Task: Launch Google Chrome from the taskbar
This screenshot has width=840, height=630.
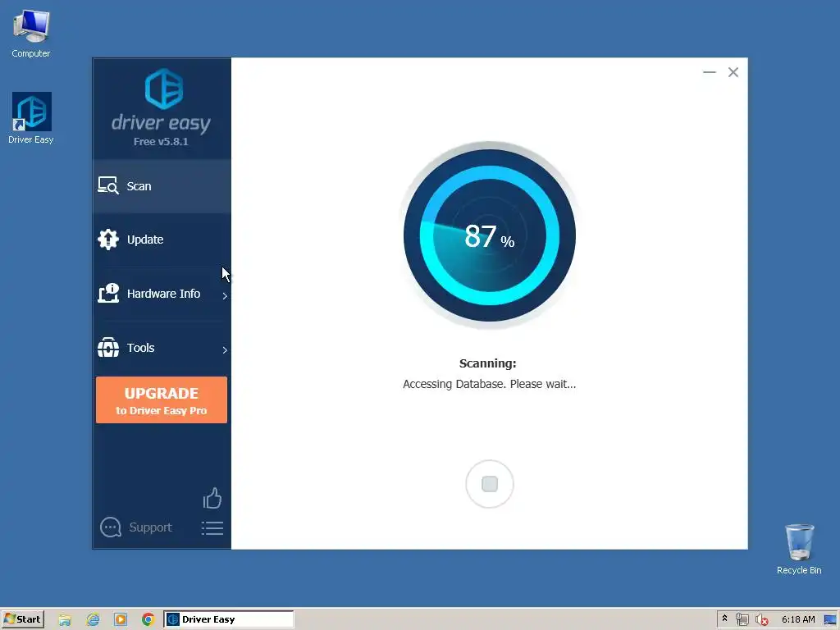Action: tap(148, 620)
